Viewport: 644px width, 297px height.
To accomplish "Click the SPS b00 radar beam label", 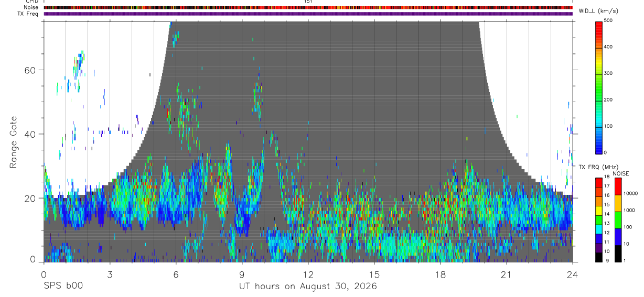I will [x=63, y=286].
